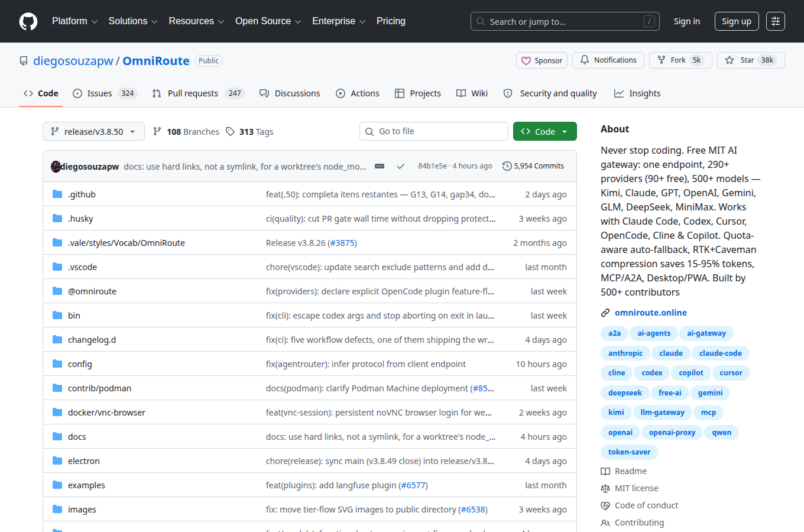Star the OmniRoute repository
Screen dimensions: 804x532
pos(751,60)
